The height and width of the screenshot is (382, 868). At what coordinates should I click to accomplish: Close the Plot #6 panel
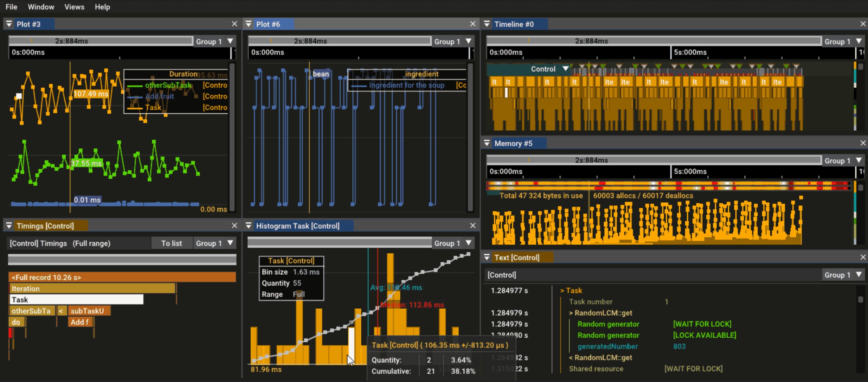point(472,24)
